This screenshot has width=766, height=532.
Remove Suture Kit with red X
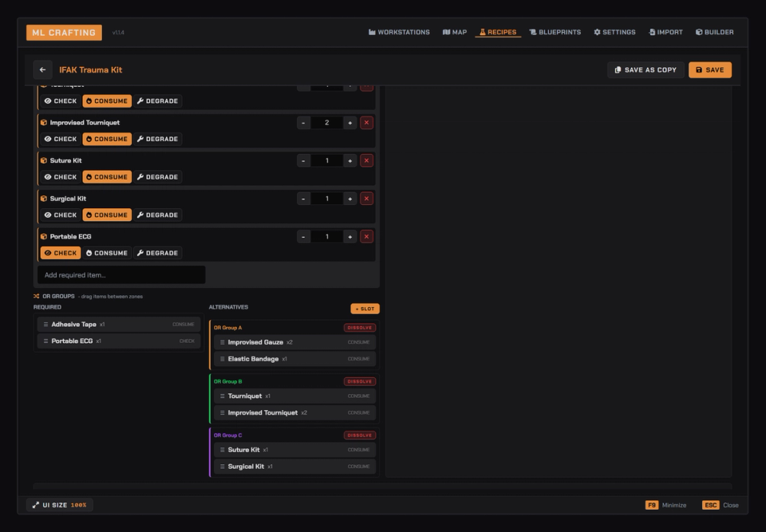click(366, 161)
